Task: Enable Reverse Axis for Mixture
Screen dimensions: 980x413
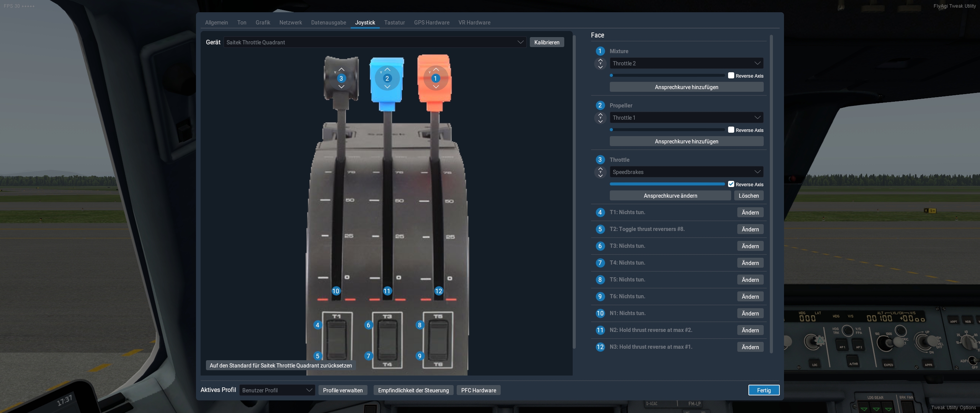Action: point(731,75)
